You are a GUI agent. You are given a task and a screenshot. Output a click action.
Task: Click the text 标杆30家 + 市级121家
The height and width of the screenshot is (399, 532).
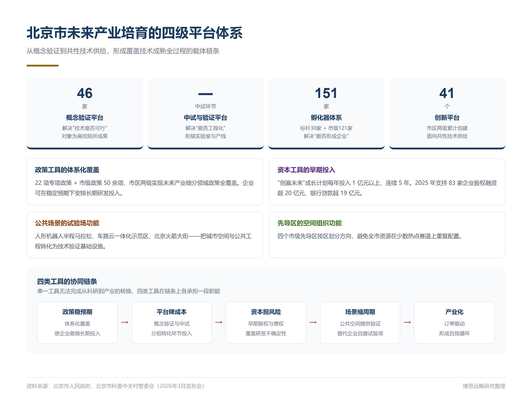(326, 128)
